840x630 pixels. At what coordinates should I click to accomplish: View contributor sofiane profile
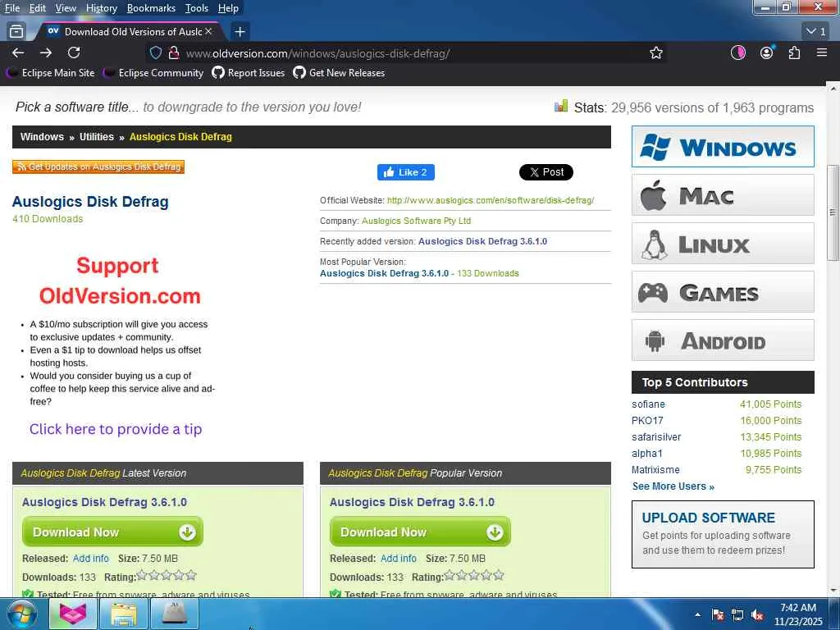(648, 404)
